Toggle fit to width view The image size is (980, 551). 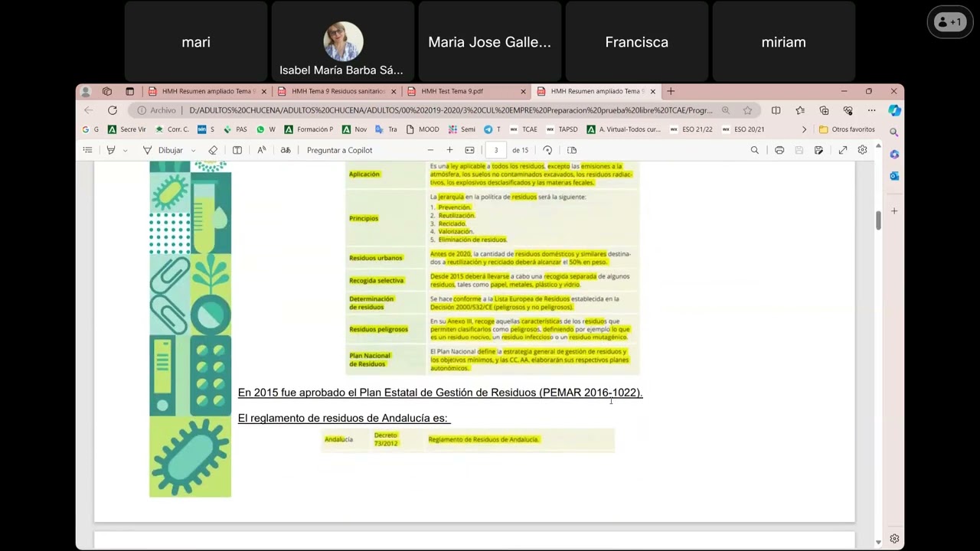(x=469, y=150)
